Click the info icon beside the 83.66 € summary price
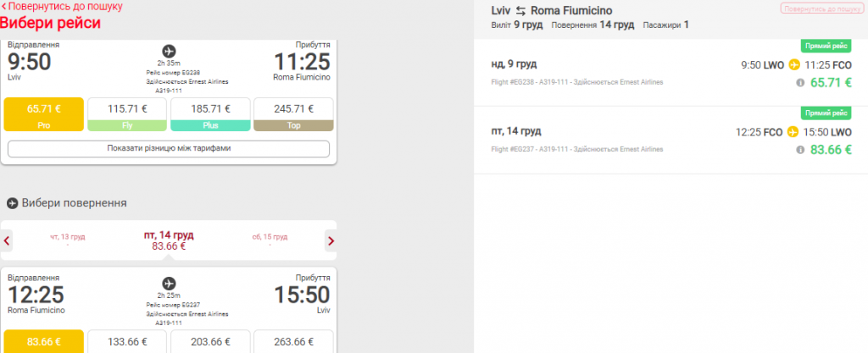This screenshot has width=868, height=353. coord(799,150)
